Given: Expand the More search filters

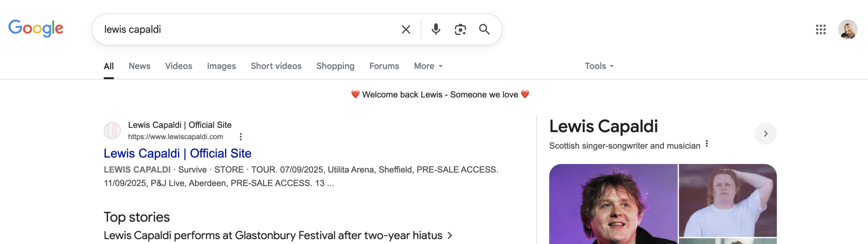Looking at the screenshot, I should point(428,66).
